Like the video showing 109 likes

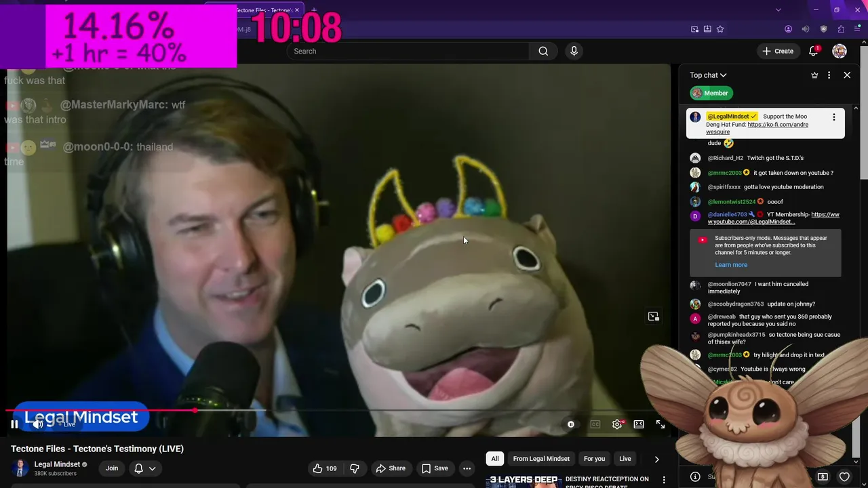coord(324,468)
